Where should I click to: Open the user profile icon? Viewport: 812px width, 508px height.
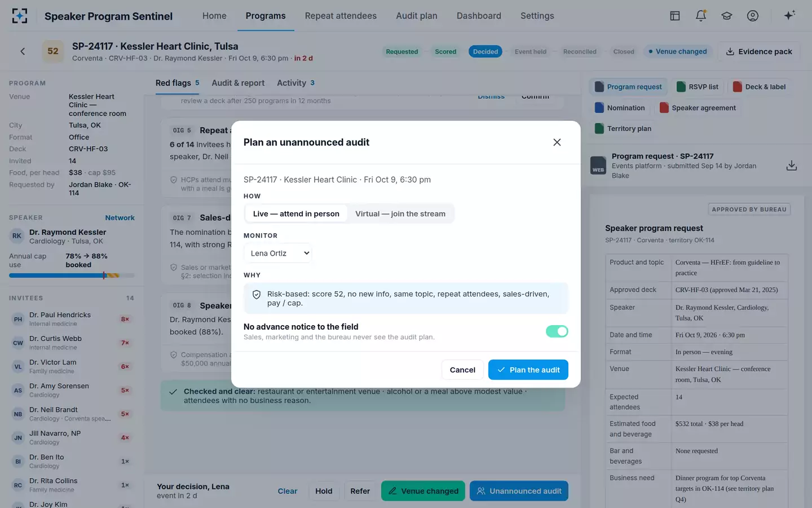coord(753,16)
